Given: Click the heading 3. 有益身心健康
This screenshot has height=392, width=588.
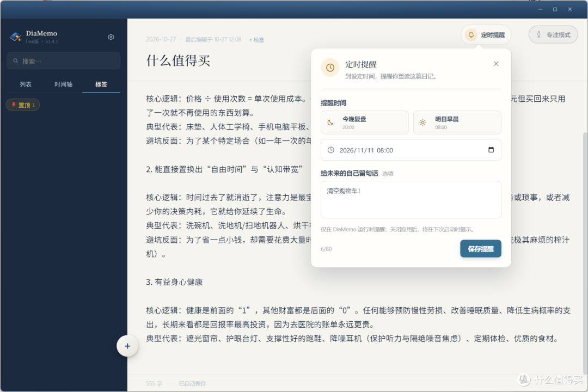Looking at the screenshot, I should click(174, 282).
